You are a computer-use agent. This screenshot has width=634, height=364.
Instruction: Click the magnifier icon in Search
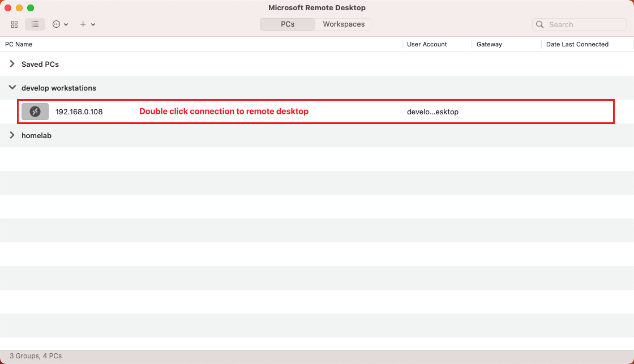(540, 24)
